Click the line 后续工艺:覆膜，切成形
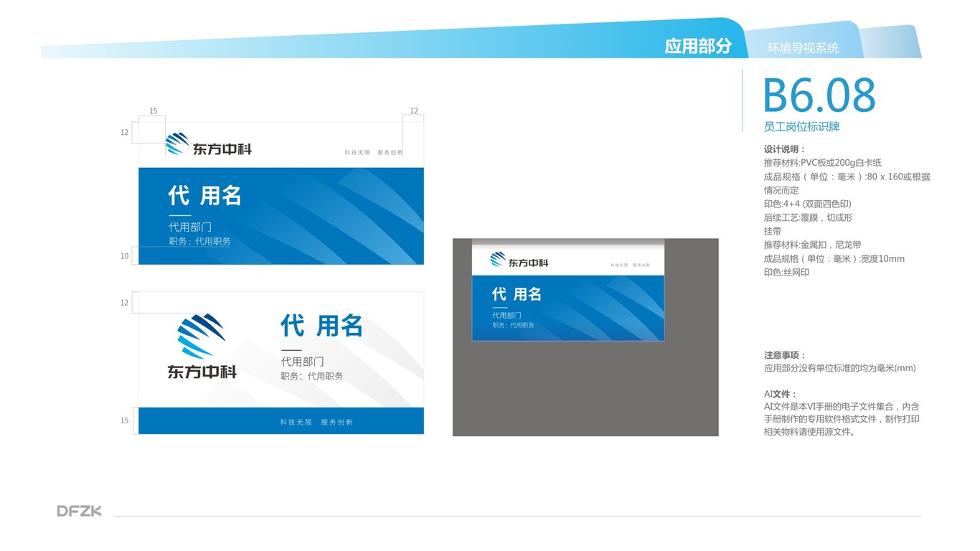Screen dimensions: 980x551 [808, 217]
